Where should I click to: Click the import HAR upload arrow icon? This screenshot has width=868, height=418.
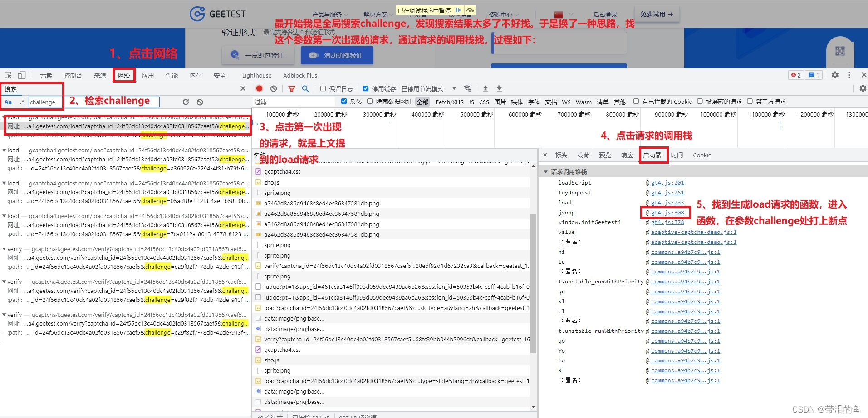tap(485, 88)
